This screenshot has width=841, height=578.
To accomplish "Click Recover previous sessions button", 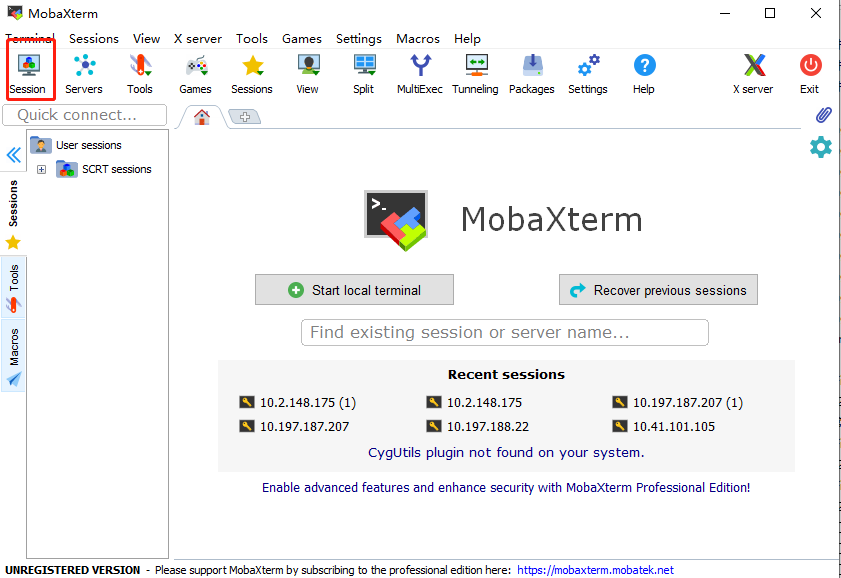I will (x=658, y=290).
